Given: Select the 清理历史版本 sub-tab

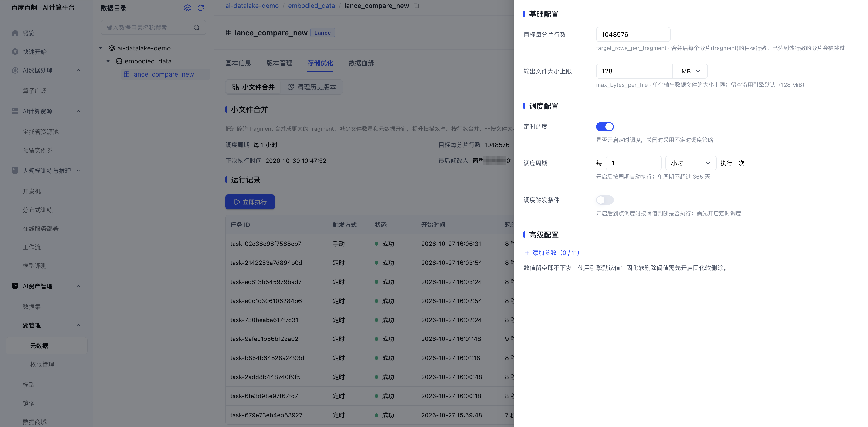Looking at the screenshot, I should pos(311,87).
